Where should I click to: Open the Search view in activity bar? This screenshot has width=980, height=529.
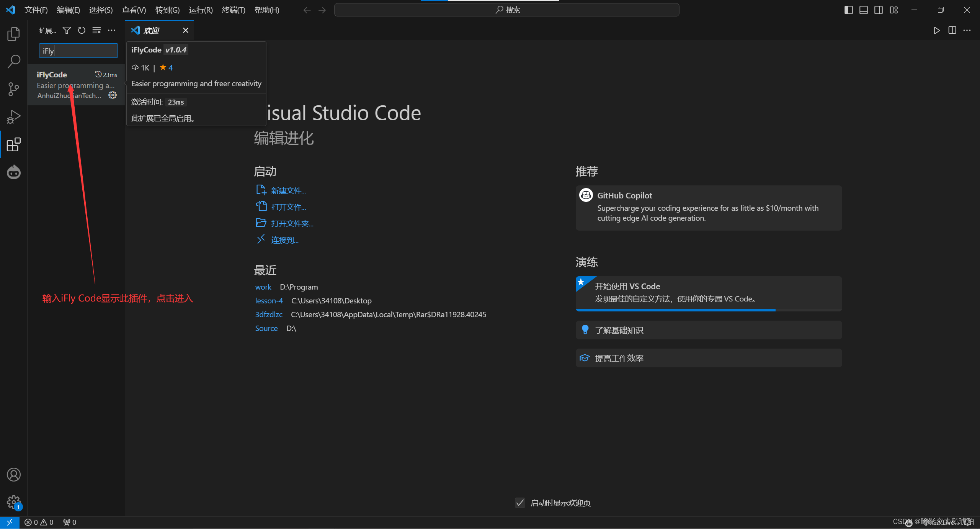tap(13, 61)
